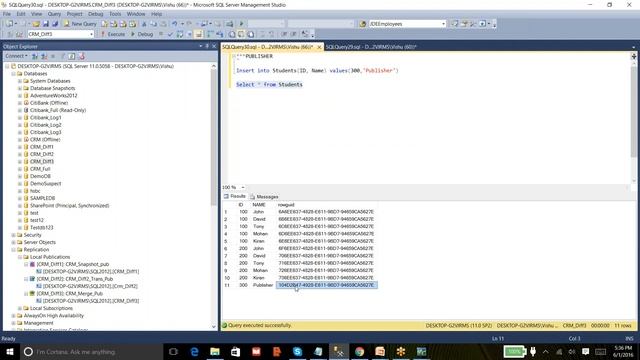Open Windows Store from taskbar
640x360 pixels.
click(236, 352)
